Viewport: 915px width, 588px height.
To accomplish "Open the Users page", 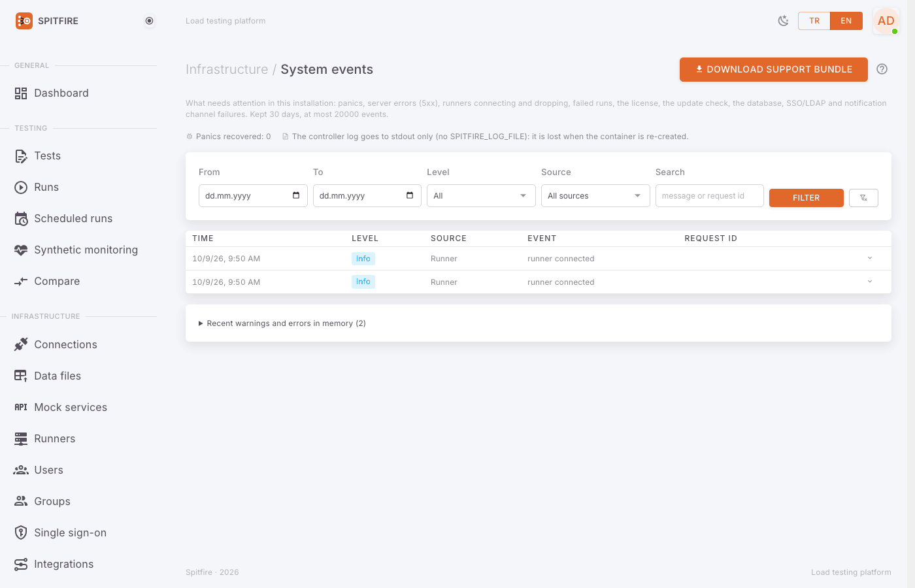I will [48, 470].
